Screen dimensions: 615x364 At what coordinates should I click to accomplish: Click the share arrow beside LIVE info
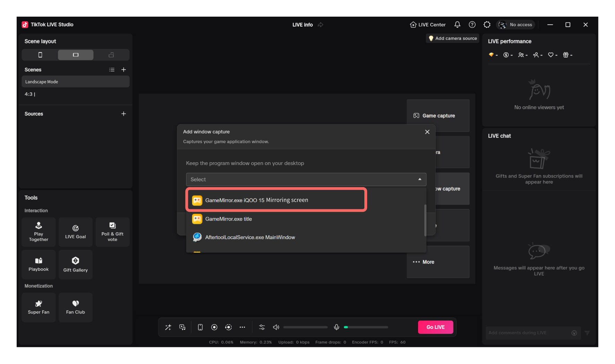tap(320, 25)
